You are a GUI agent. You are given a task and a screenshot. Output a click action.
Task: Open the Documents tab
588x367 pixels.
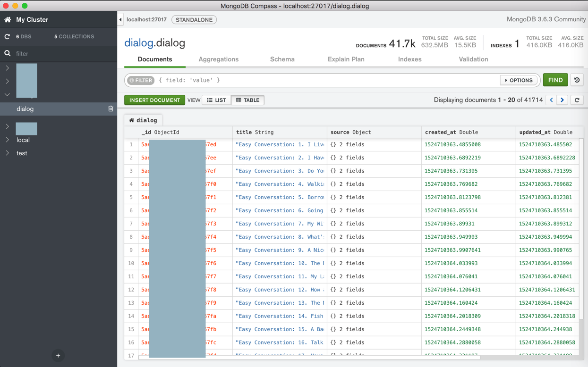click(154, 59)
